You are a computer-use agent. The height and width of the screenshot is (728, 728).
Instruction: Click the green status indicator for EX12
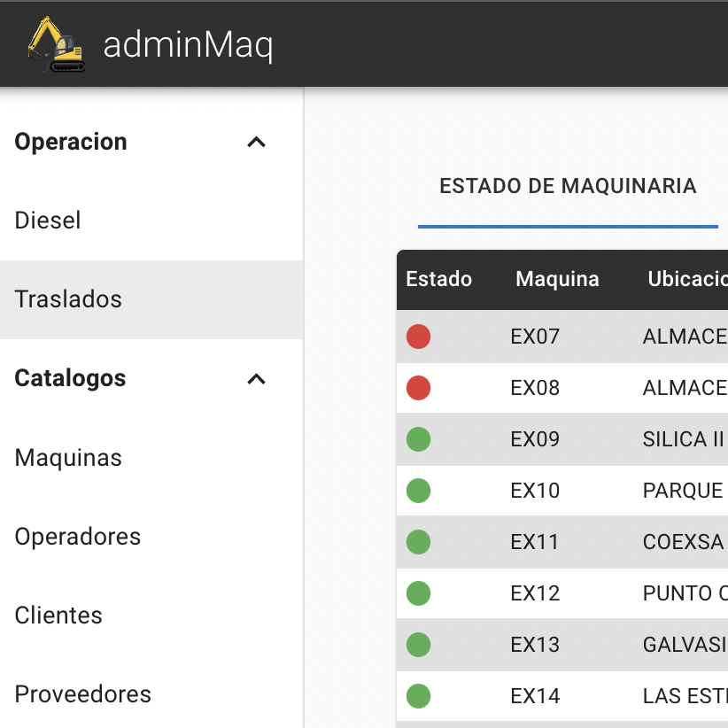pos(418,593)
